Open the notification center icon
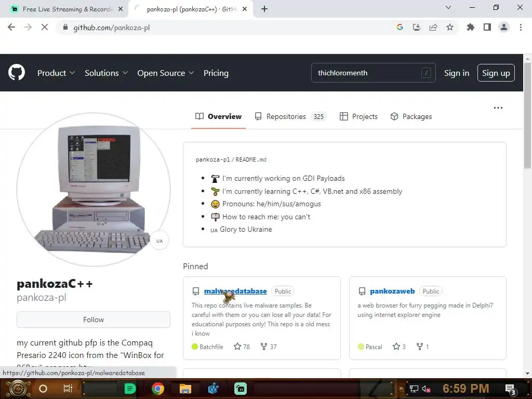 coord(511,390)
